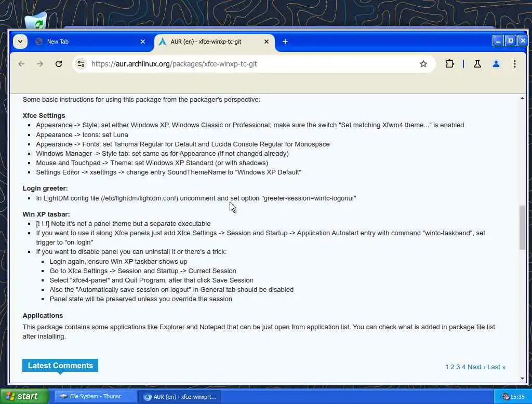The image size is (532, 404).
Task: Click the 'Some basic instructions' intro sentence
Action: 141,99
